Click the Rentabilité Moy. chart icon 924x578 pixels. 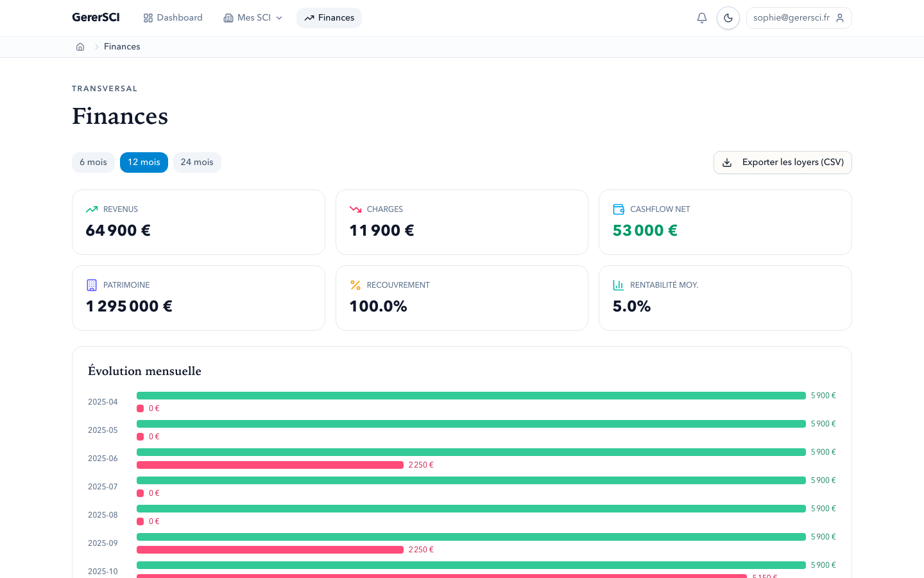point(619,285)
